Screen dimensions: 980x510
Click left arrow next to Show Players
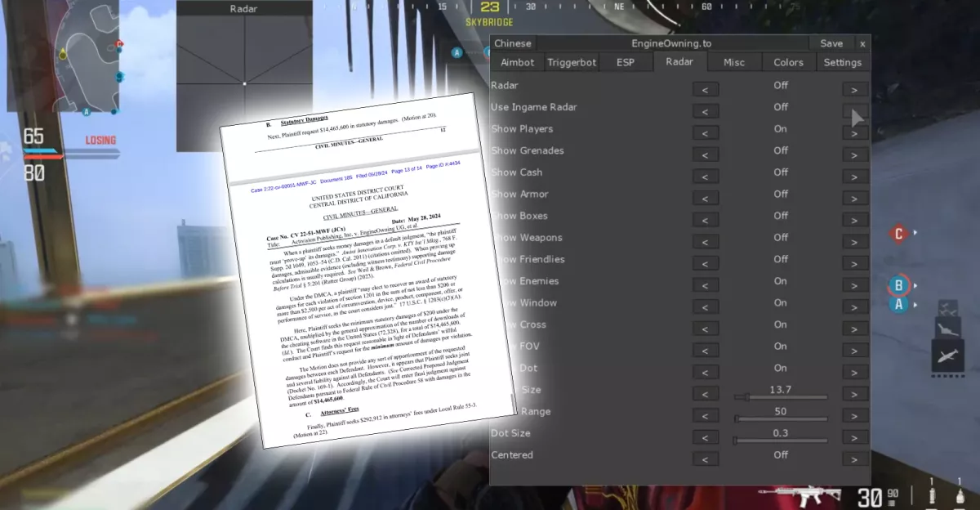tap(706, 133)
